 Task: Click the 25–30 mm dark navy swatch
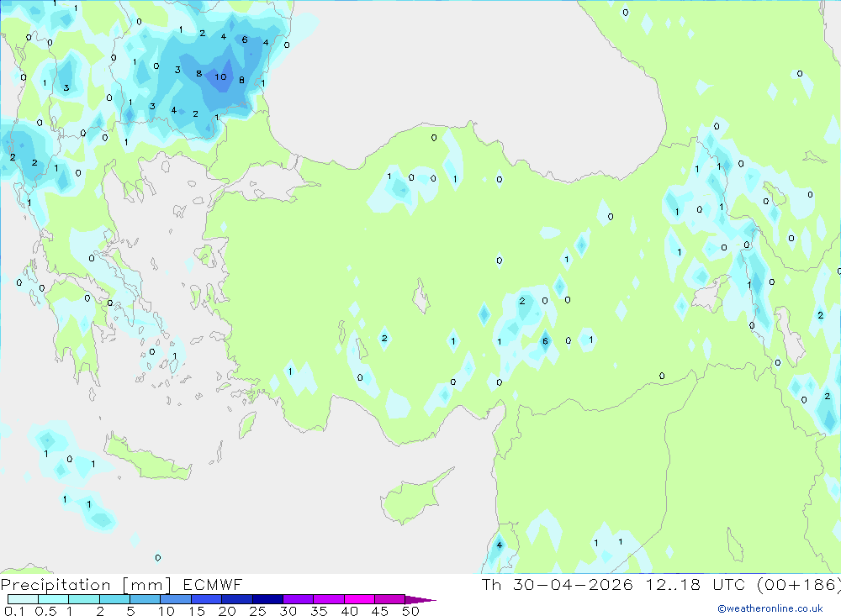[x=267, y=599]
